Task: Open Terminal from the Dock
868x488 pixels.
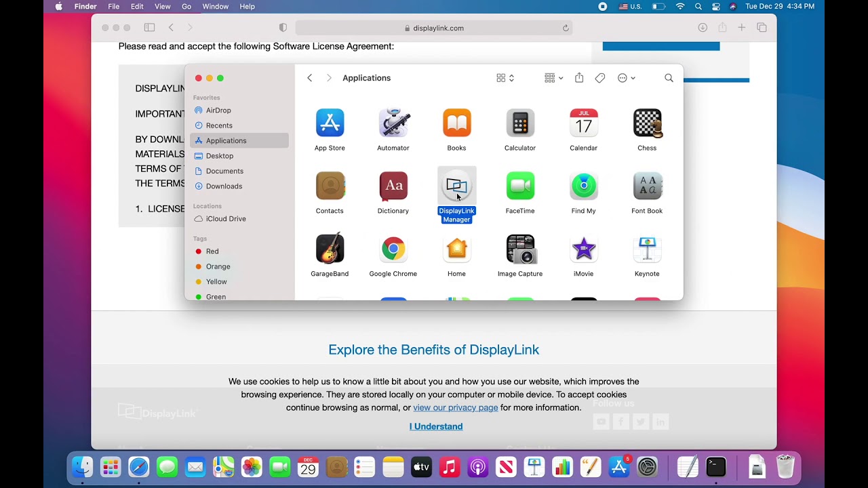Action: coord(716,467)
